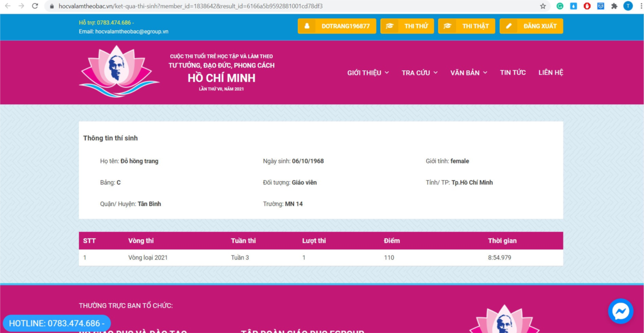644x333 pixels.
Task: Click gender value female
Action: [x=460, y=161]
